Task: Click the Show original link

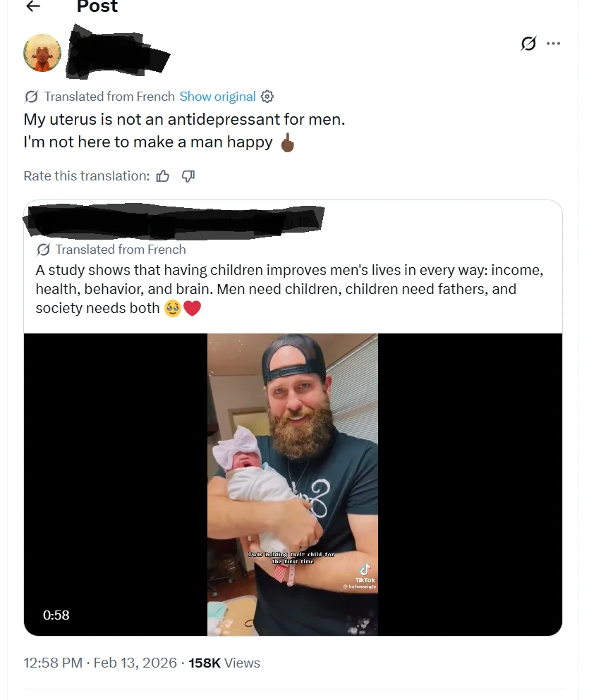Action: 217,97
